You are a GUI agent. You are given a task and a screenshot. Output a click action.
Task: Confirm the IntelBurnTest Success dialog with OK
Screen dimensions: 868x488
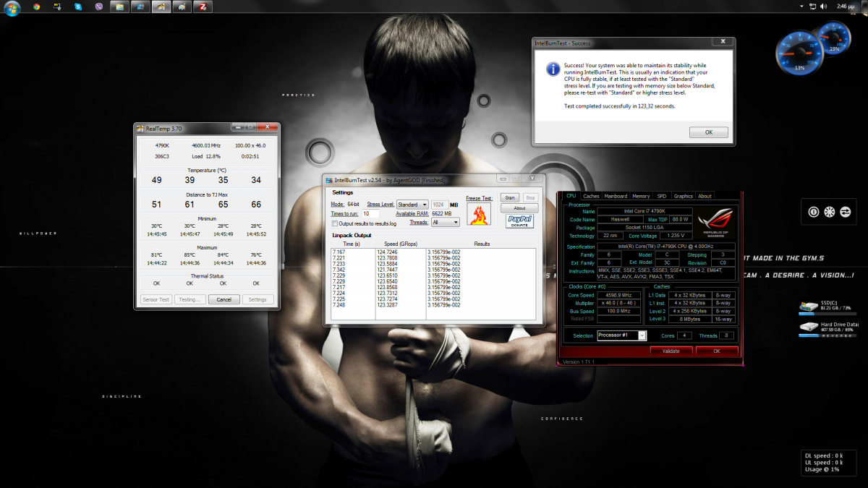[x=709, y=132]
